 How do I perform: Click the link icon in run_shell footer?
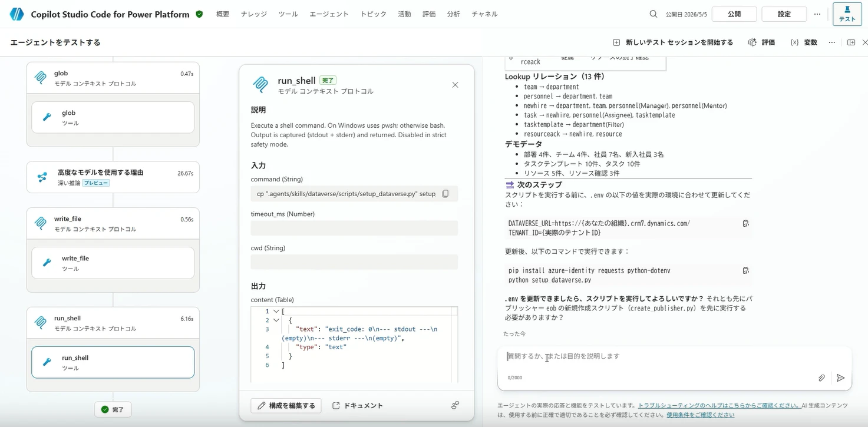pyautogui.click(x=455, y=405)
